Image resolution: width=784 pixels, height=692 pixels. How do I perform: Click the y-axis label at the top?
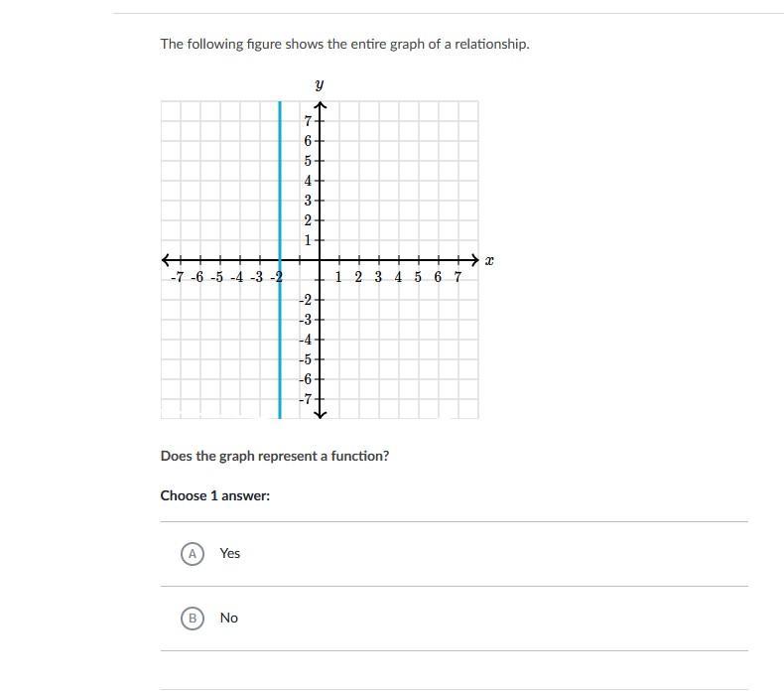click(320, 84)
